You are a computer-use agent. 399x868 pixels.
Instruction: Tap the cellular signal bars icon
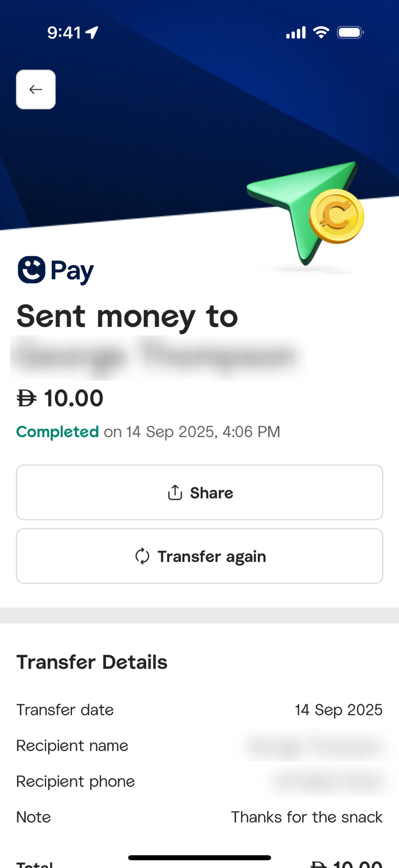[296, 33]
